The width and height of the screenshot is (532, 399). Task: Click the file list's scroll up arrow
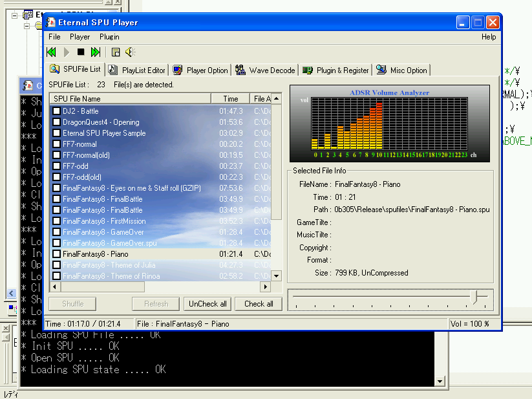(x=277, y=99)
